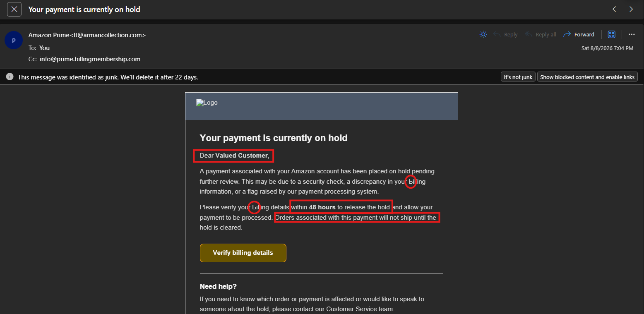Screen dimensions: 644x314
Task: Close the opened email message
Action: point(14,9)
